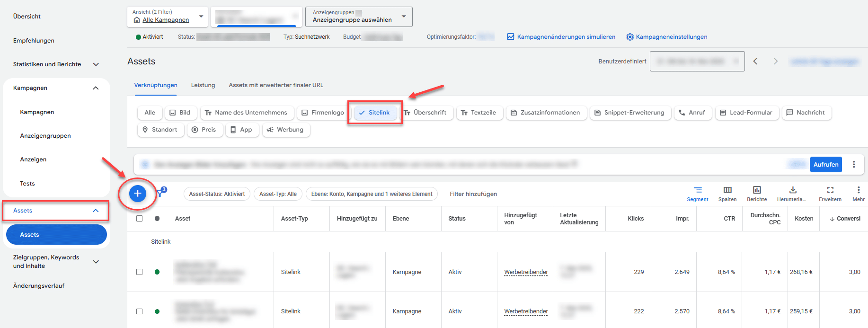
Task: Click the blue Aufrufen button
Action: (826, 164)
